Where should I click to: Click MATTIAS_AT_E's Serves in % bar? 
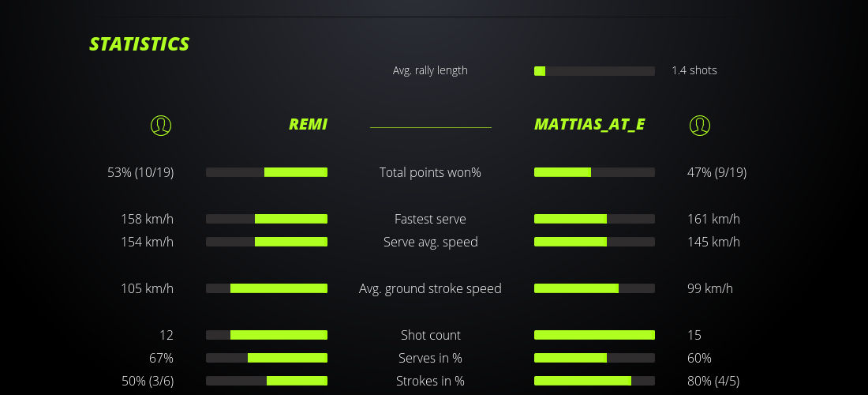(x=594, y=358)
